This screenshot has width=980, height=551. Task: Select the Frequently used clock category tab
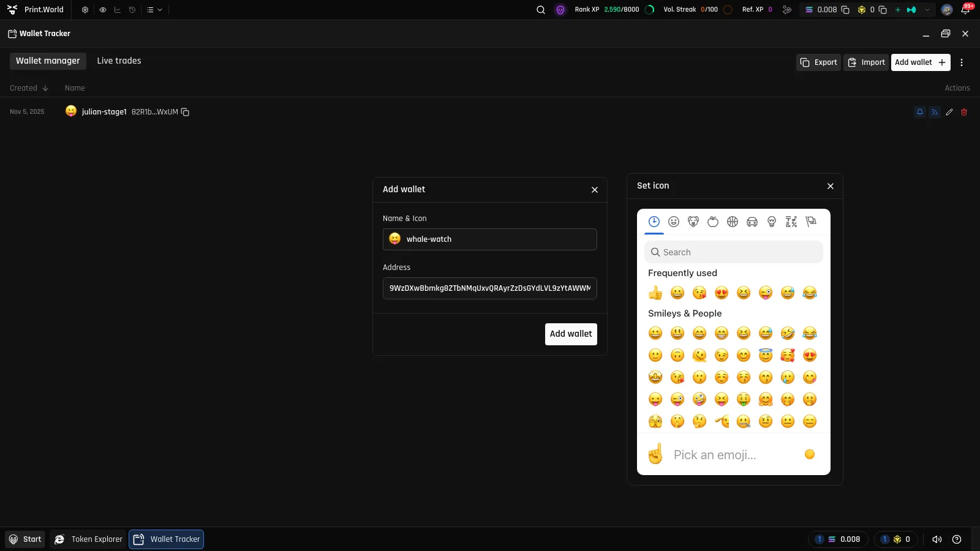pos(654,222)
